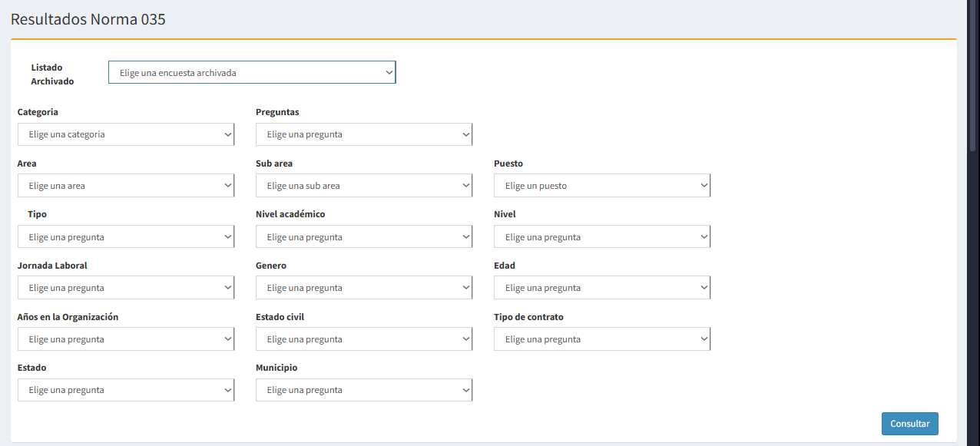Open the Preguntas dropdown
Screen dimensions: 980x446
pyautogui.click(x=364, y=134)
